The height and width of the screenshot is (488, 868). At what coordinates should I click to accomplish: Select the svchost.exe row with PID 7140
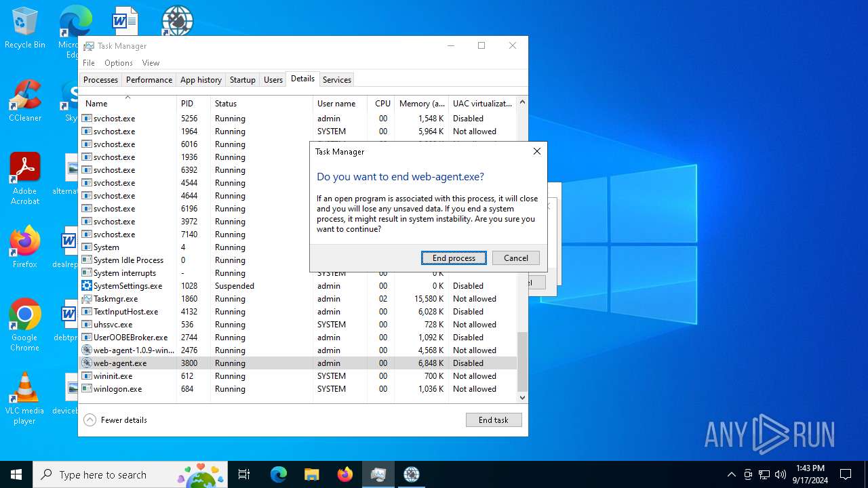298,235
